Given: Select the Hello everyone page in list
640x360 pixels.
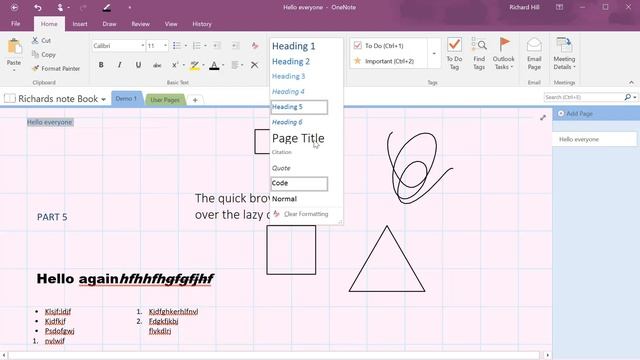Looking at the screenshot, I should (x=595, y=139).
